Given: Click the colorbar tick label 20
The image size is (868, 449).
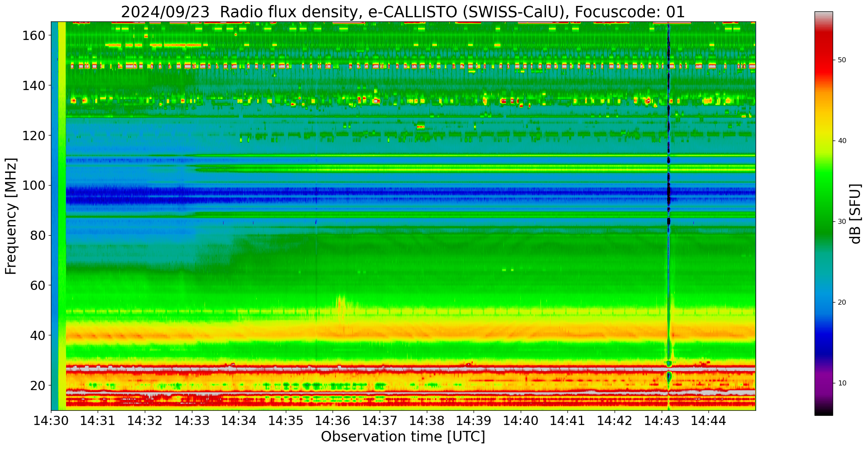Looking at the screenshot, I should [x=842, y=303].
